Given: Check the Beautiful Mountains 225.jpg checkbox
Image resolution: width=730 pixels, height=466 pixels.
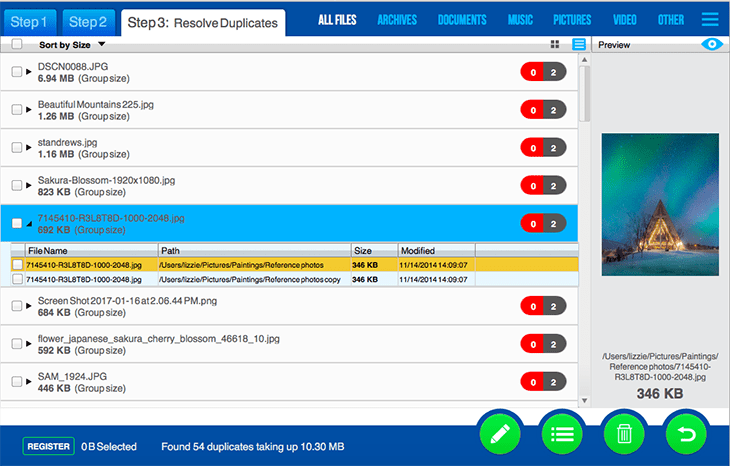Looking at the screenshot, I should tap(17, 109).
